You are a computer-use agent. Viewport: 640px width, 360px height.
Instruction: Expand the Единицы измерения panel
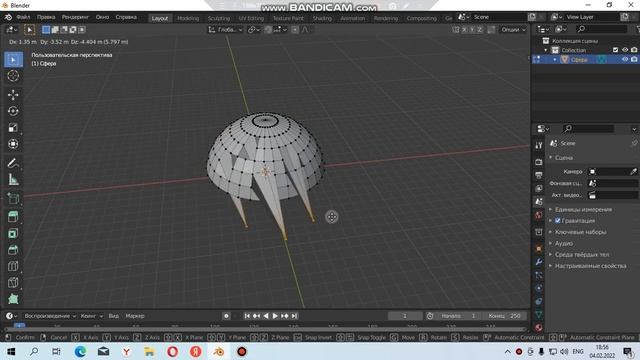tap(583, 209)
